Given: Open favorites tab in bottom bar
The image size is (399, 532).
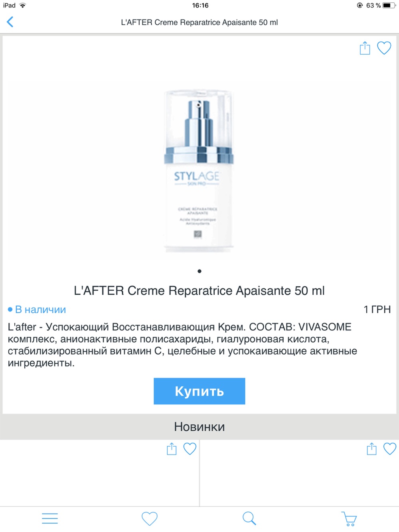Looking at the screenshot, I should point(150,518).
